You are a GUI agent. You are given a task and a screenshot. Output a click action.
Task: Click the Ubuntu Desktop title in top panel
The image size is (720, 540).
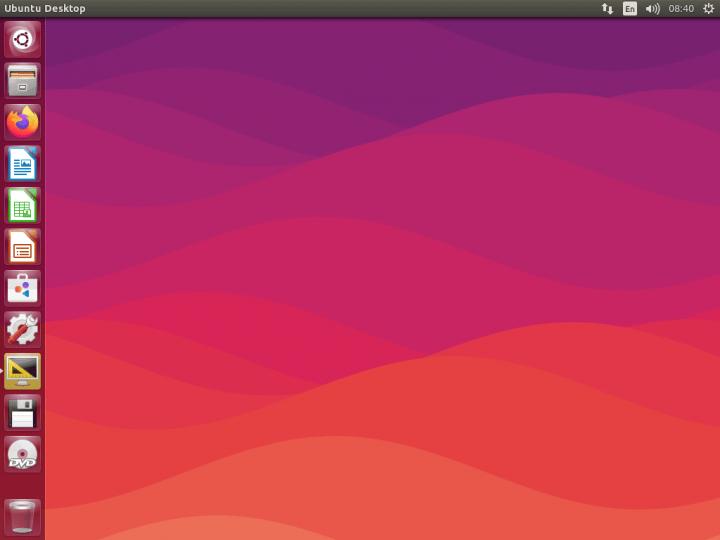point(45,8)
